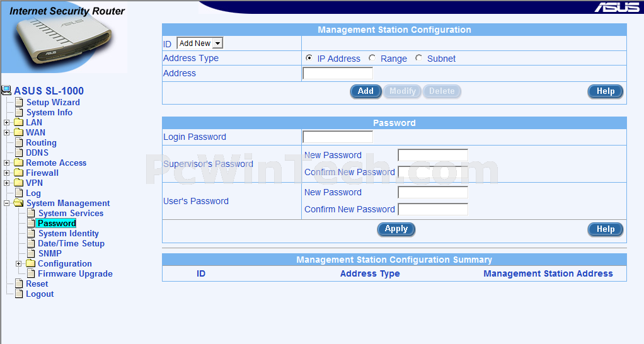Open the Setup Wizard page
Viewport: 644px width, 344px height.
point(53,102)
